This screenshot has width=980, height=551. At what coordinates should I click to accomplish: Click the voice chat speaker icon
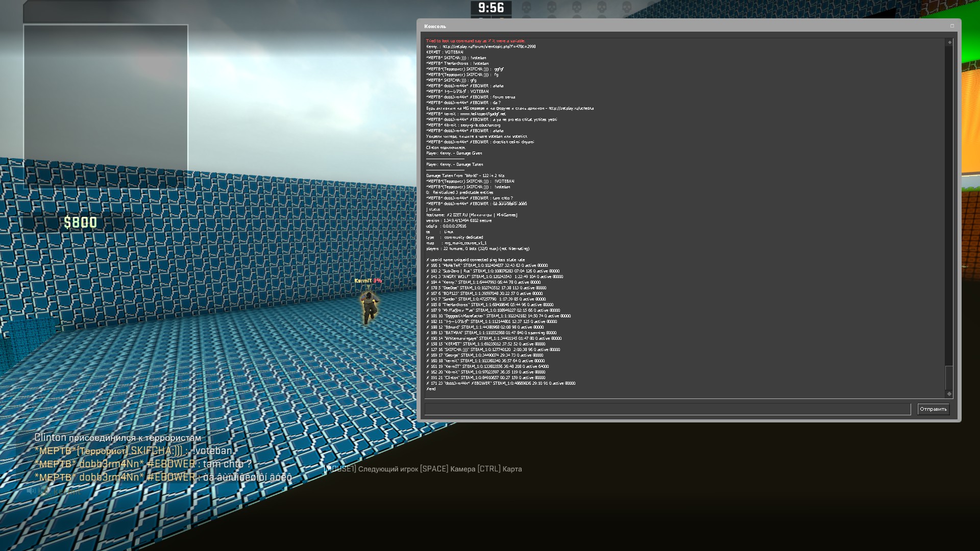pos(31,491)
